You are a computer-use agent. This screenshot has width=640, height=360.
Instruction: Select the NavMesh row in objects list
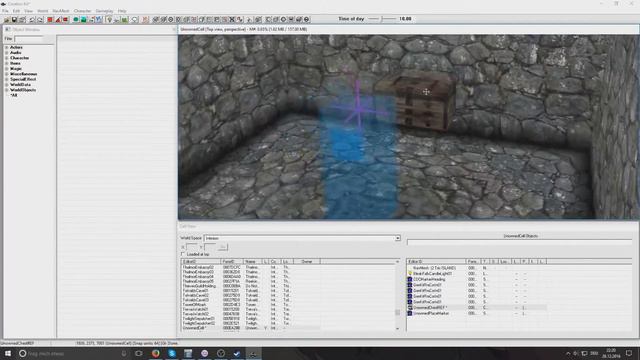tap(477, 268)
